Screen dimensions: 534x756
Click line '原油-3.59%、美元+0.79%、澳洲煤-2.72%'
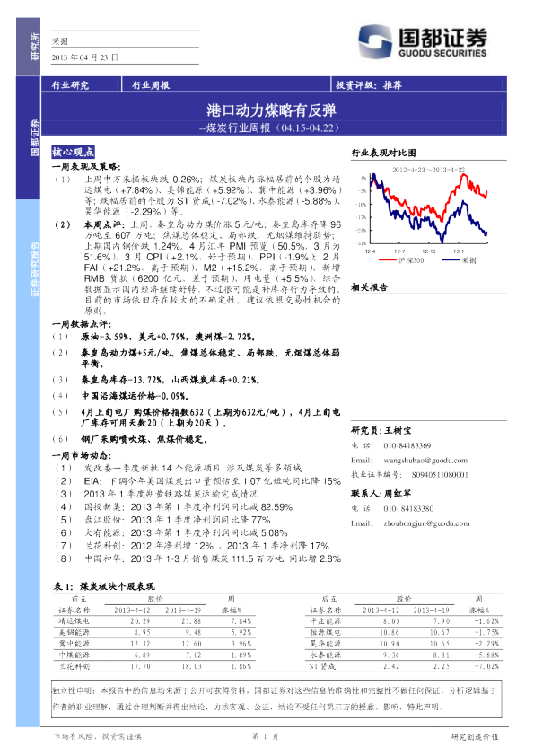168,337
